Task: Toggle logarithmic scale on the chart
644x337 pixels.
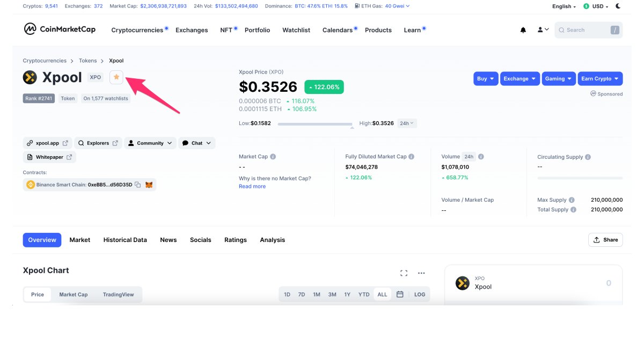Action: (x=420, y=294)
